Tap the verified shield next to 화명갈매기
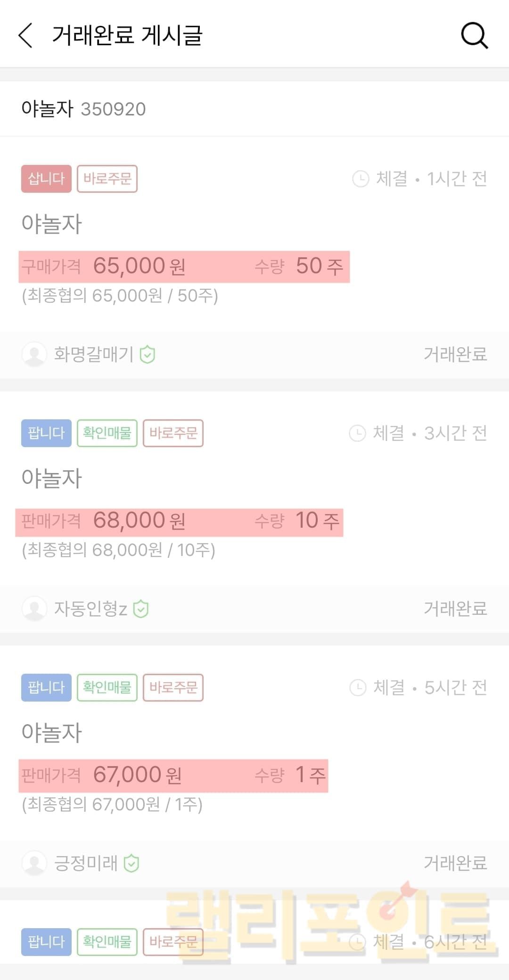The width and height of the screenshot is (509, 980). tap(148, 354)
